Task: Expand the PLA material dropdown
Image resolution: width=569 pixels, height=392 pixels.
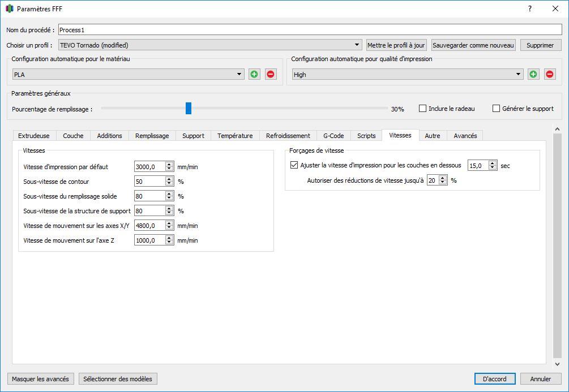Action: (x=128, y=74)
